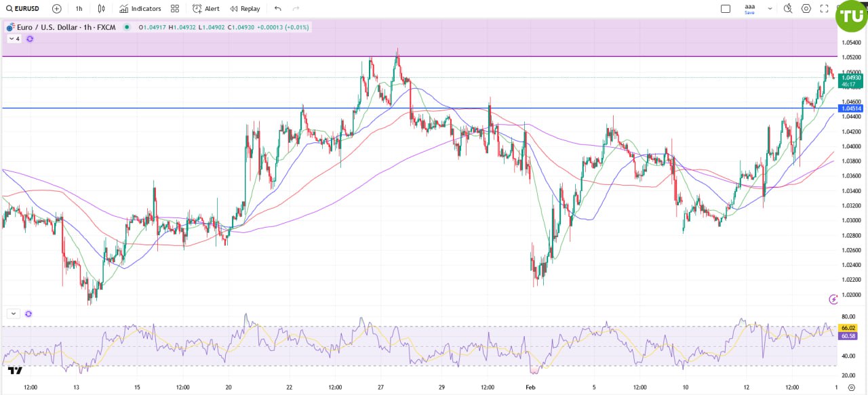Viewport: 868px width, 395px height.
Task: Expand the layout manage dropdown arrow
Action: [x=770, y=9]
